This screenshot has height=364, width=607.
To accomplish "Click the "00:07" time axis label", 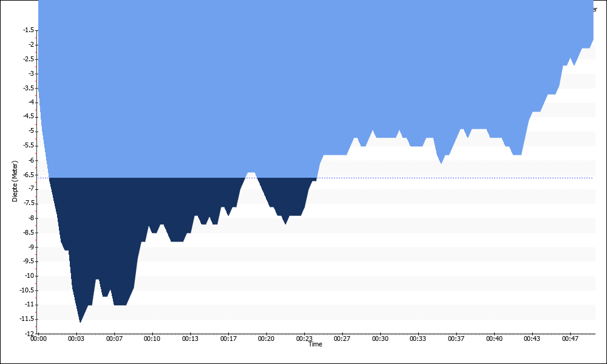I will click(x=114, y=339).
